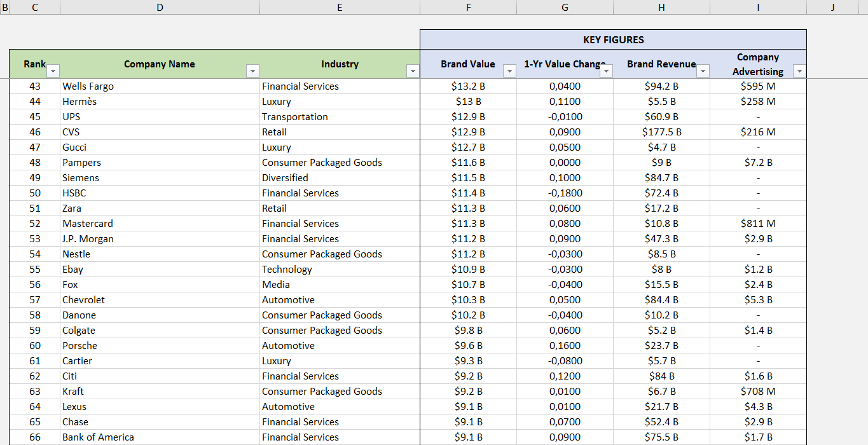Select the CVS company cell
Screen dimensions: 868x445
160,132
